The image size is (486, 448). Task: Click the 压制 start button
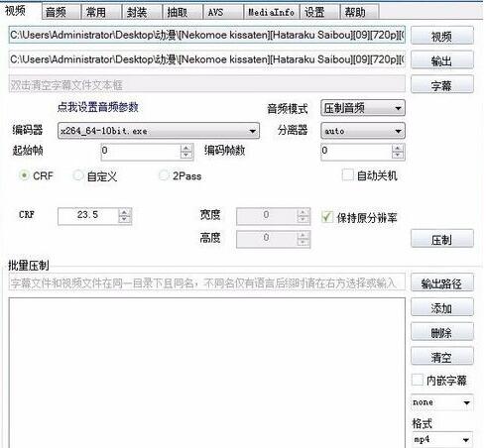(x=442, y=239)
